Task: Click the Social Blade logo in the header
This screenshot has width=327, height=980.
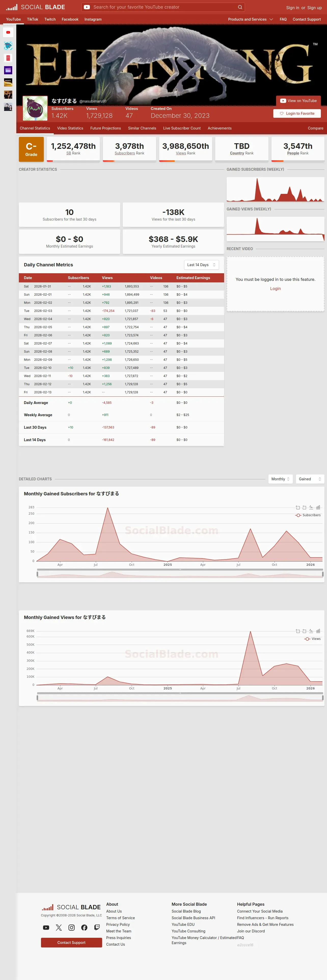Action: click(x=35, y=7)
